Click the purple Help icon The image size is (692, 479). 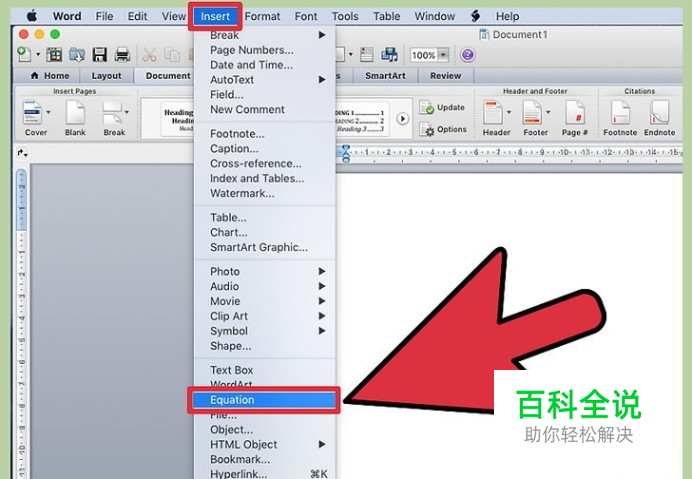pyautogui.click(x=467, y=55)
